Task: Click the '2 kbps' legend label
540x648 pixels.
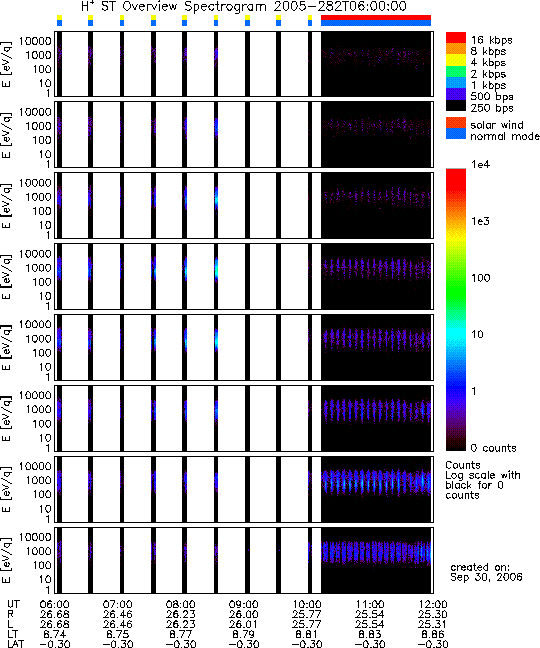Action: pyautogui.click(x=488, y=74)
